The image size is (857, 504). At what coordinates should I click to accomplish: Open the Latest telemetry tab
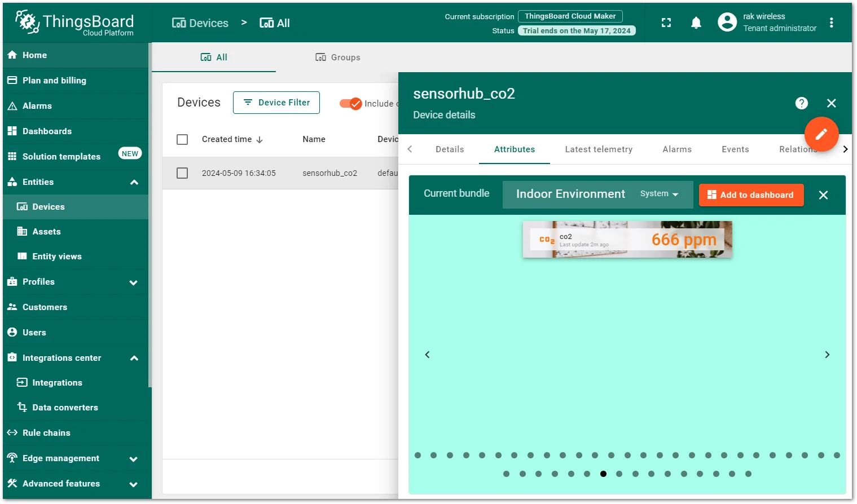(599, 149)
